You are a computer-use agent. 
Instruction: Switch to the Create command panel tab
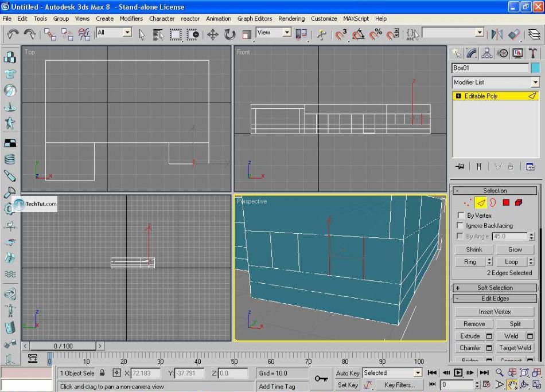(x=457, y=53)
